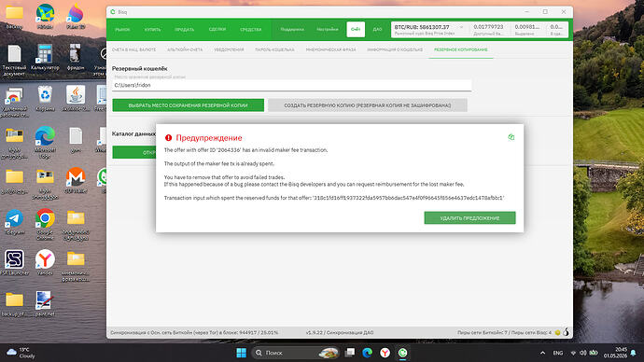Click the Bisq icon on the taskbar
Screen dimensions: 644x362
click(x=403, y=353)
